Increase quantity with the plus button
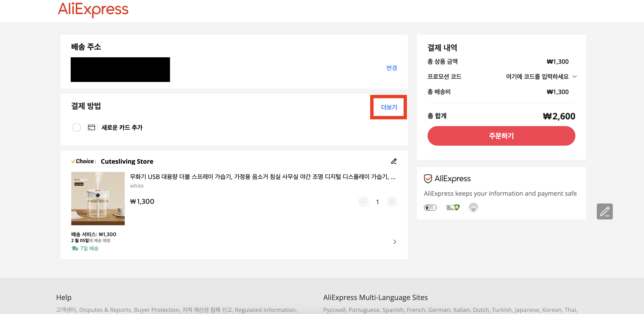 [x=391, y=202]
